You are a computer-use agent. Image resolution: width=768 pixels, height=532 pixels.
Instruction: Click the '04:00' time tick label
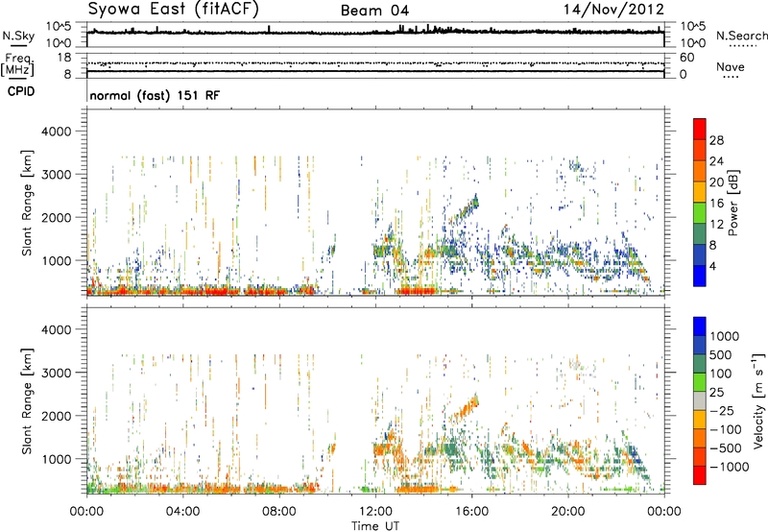182,512
